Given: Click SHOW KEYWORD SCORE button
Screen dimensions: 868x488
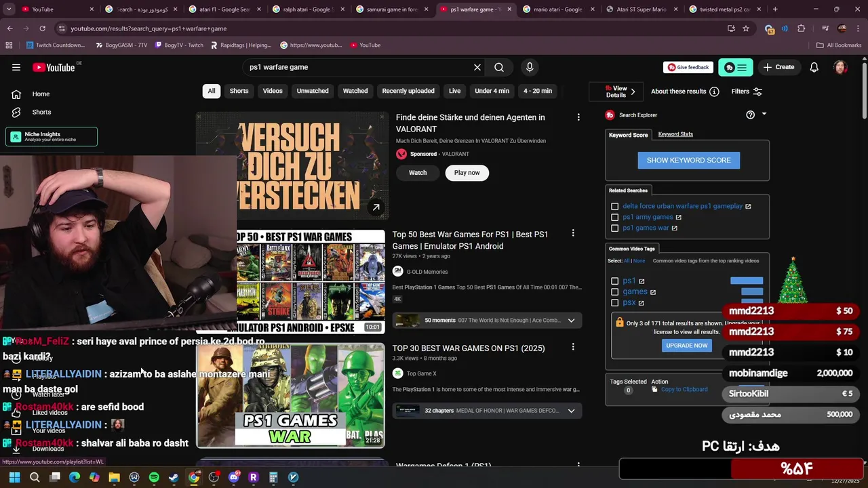Looking at the screenshot, I should 688,160.
